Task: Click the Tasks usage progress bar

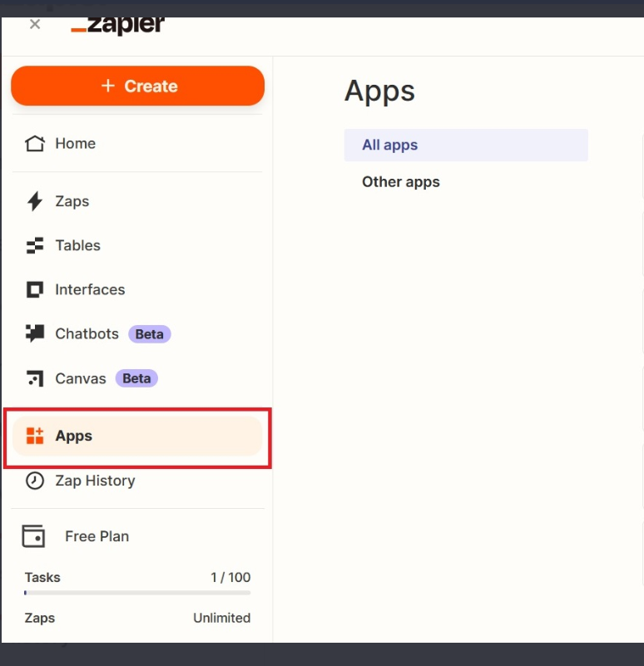Action: tap(137, 593)
